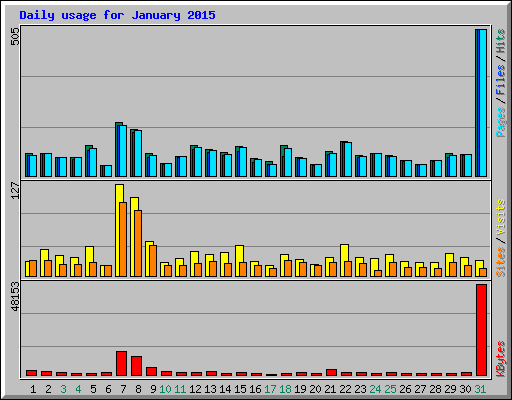Click day 5 on the x-axis
The image size is (512, 400).
pyautogui.click(x=93, y=389)
